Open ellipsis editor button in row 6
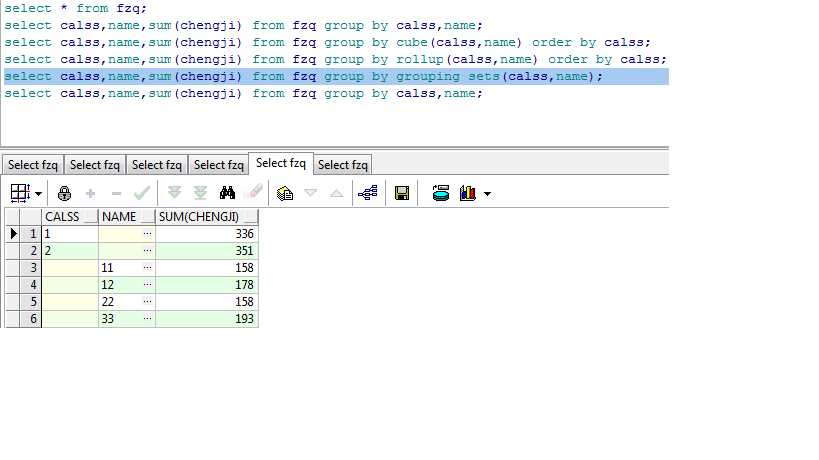 click(148, 319)
